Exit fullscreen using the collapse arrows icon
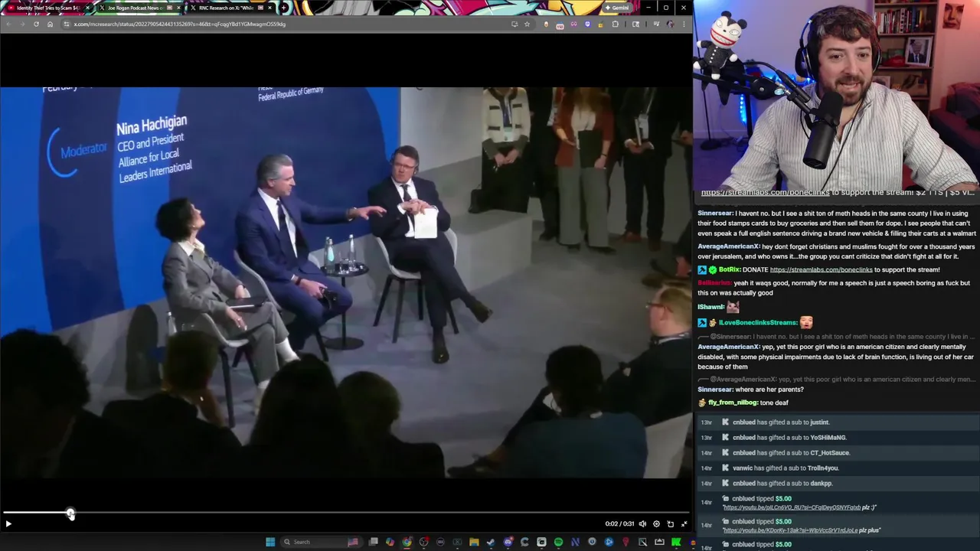980x551 pixels. pyautogui.click(x=684, y=524)
